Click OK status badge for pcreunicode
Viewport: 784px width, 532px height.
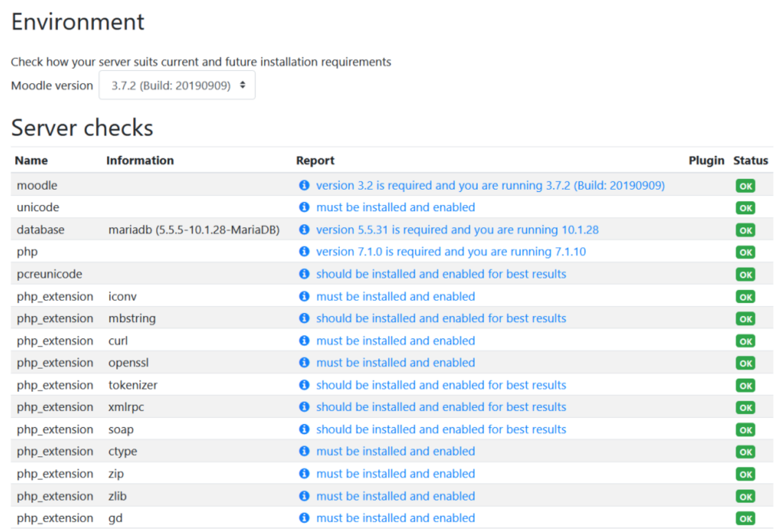coord(745,275)
